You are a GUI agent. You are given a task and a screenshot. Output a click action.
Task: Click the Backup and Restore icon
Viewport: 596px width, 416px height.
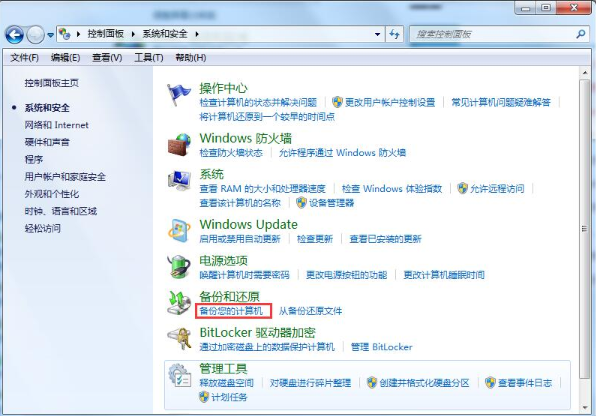tap(179, 303)
